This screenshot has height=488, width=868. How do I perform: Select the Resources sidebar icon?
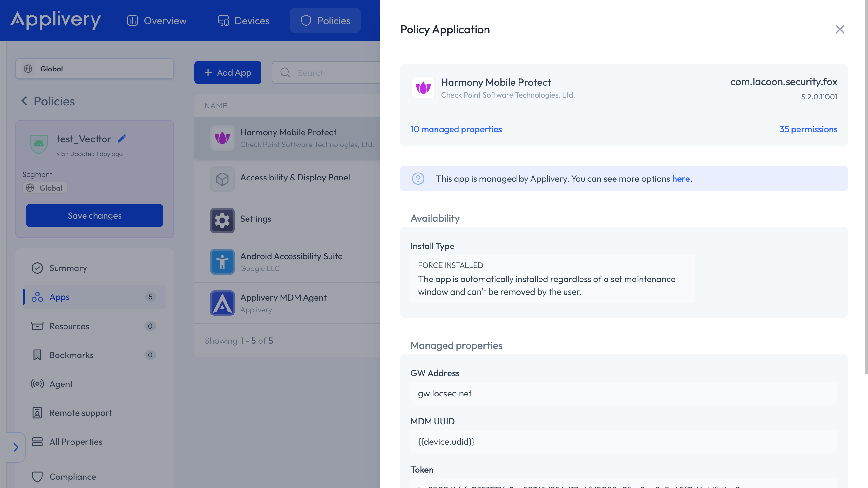(37, 326)
